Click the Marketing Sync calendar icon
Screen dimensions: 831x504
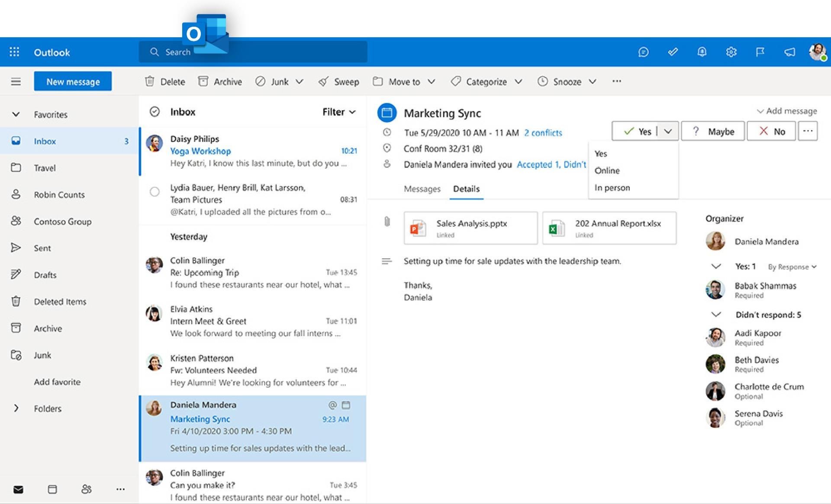pyautogui.click(x=387, y=113)
